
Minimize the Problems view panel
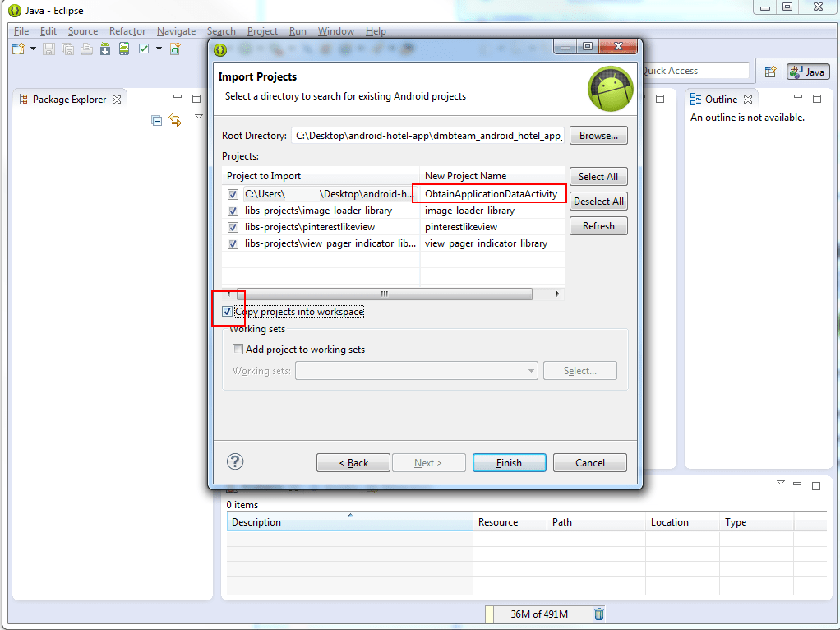(797, 484)
